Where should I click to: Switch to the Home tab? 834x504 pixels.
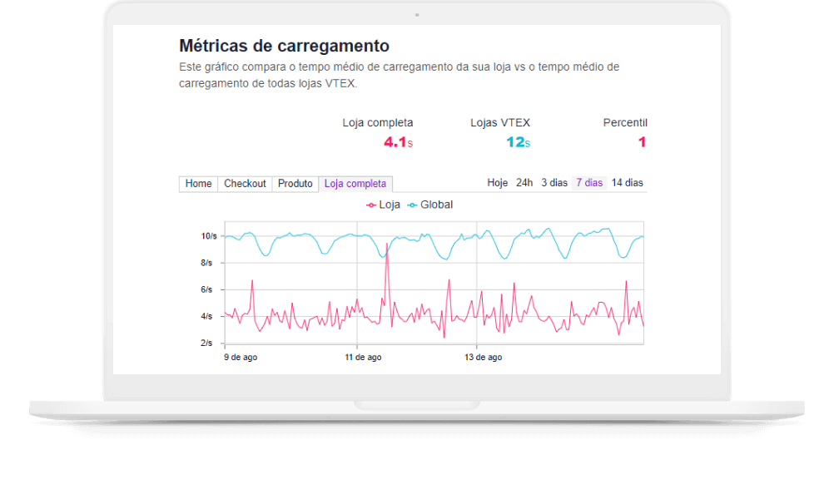tap(198, 184)
